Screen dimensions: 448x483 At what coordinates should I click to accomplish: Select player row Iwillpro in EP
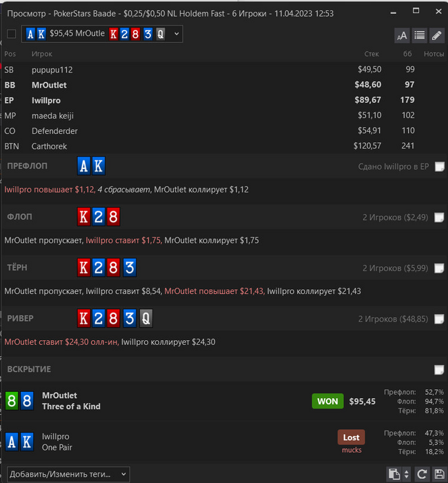(x=224, y=100)
